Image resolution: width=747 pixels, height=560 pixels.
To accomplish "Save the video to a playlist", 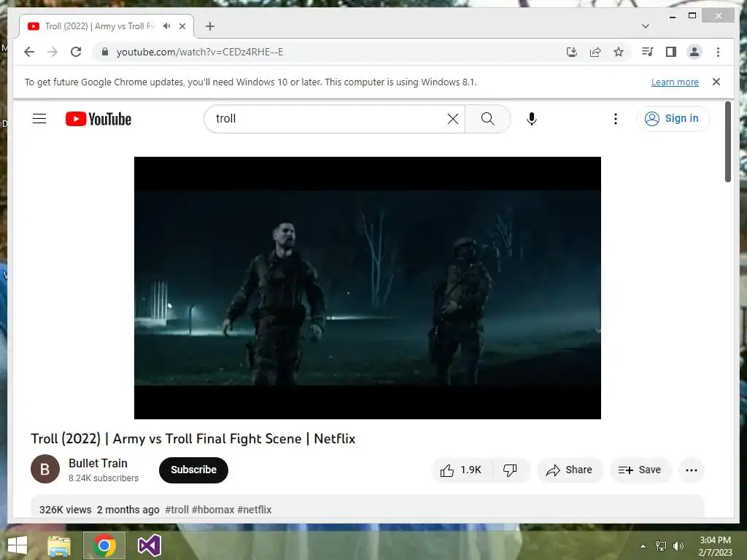I will (x=640, y=470).
